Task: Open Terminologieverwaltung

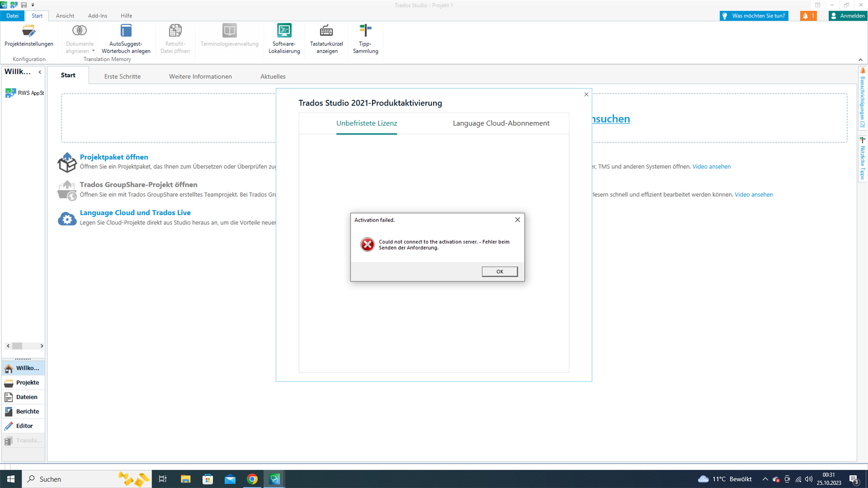Action: coord(229,40)
